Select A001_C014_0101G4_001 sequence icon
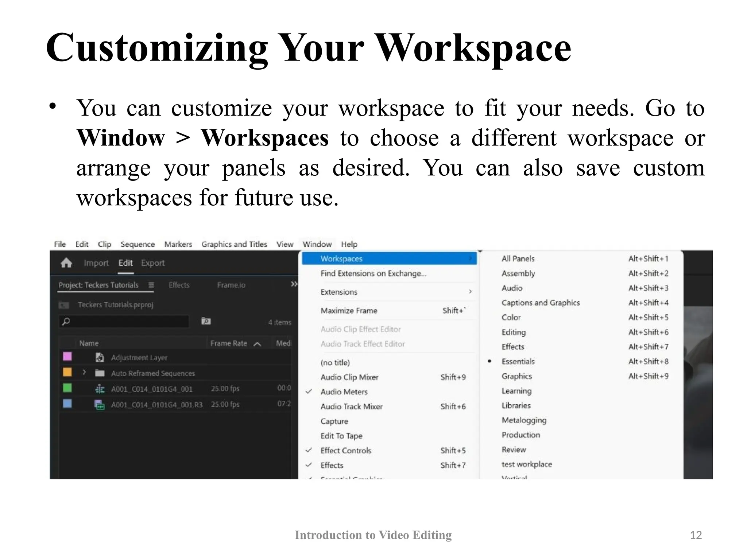 (100, 389)
